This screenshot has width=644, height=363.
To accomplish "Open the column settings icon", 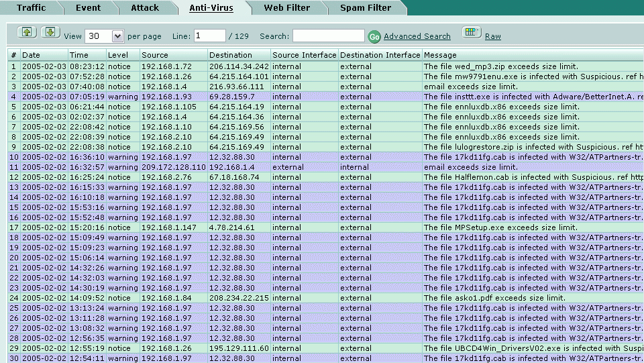I will pyautogui.click(x=472, y=32).
